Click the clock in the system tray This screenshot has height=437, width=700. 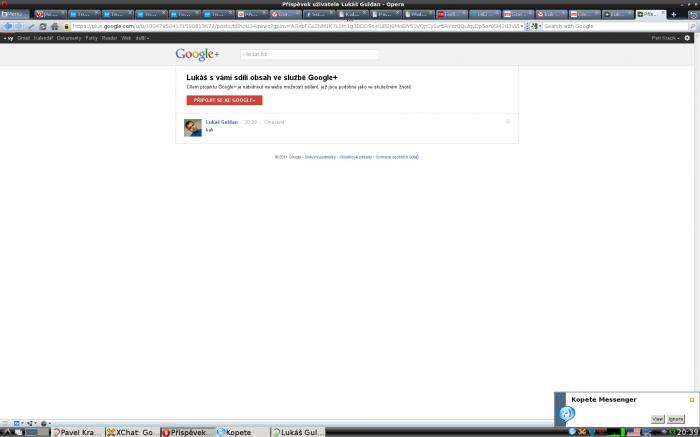[688, 432]
